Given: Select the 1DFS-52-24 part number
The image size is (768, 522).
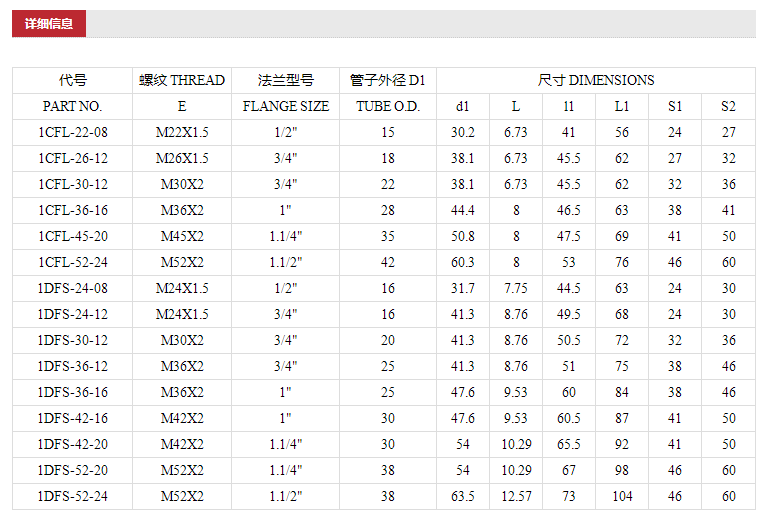Looking at the screenshot, I should point(73,496).
